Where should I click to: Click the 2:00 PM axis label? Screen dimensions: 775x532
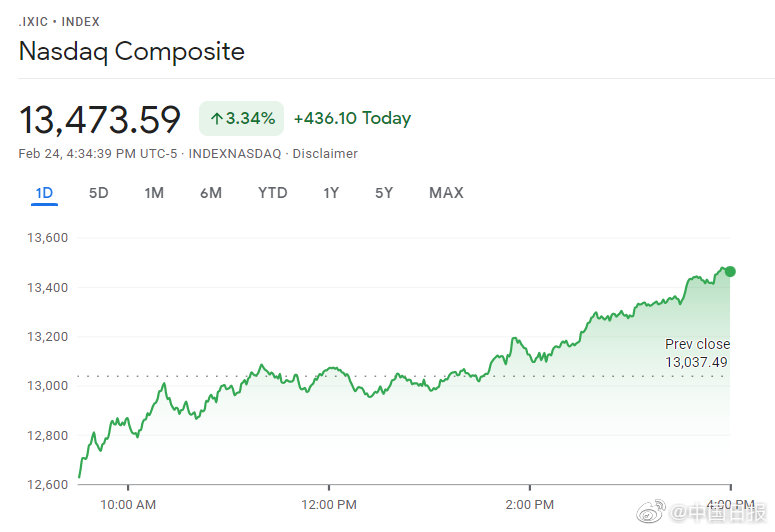(530, 504)
